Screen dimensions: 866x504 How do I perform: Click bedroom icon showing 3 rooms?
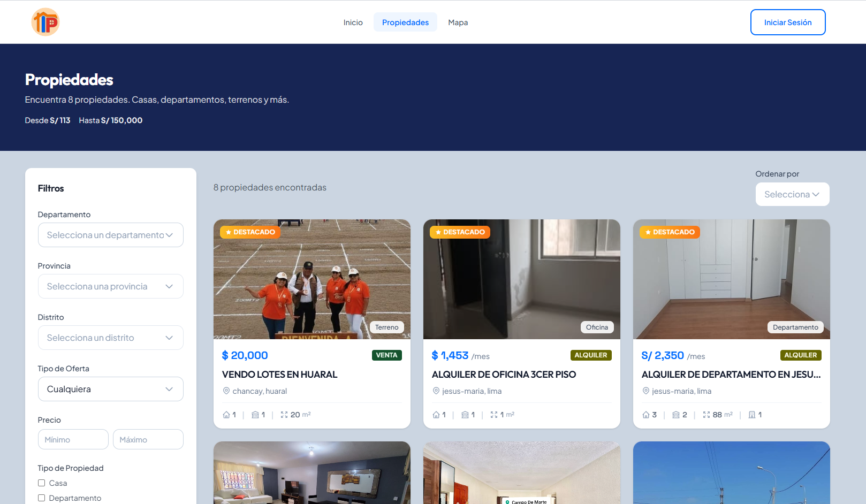click(x=646, y=415)
